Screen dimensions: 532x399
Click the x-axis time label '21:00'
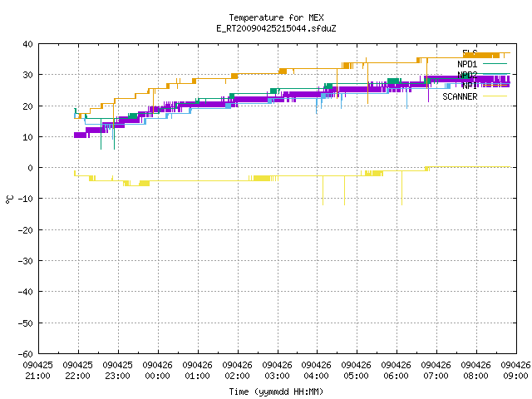coord(38,376)
